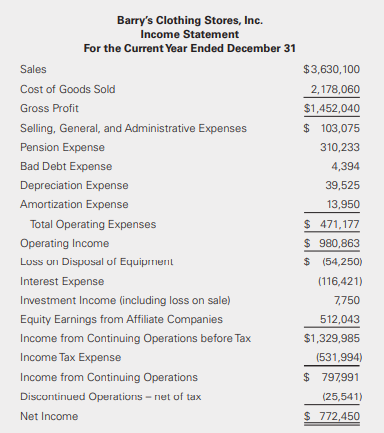Viewport: 384px width, 433px height.
Task: Click the Cost of Goods Sold label
Action: [x=68, y=89]
